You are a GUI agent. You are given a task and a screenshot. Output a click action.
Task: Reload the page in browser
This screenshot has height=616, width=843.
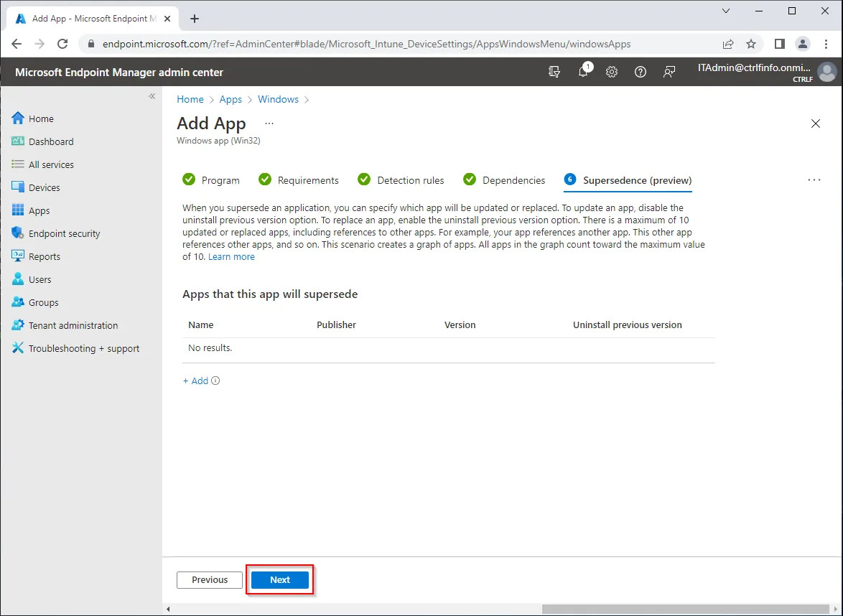click(x=62, y=44)
